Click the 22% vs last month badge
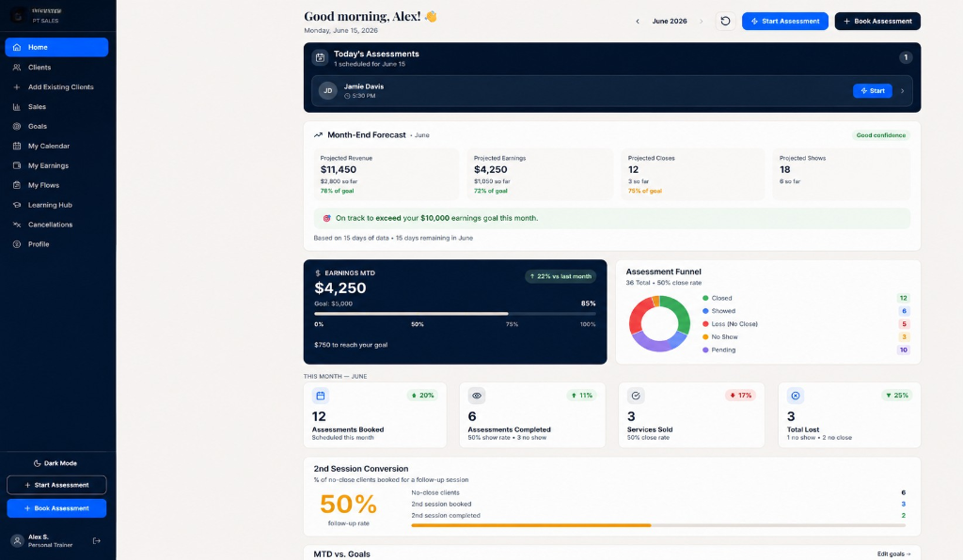The image size is (963, 560). (x=560, y=276)
